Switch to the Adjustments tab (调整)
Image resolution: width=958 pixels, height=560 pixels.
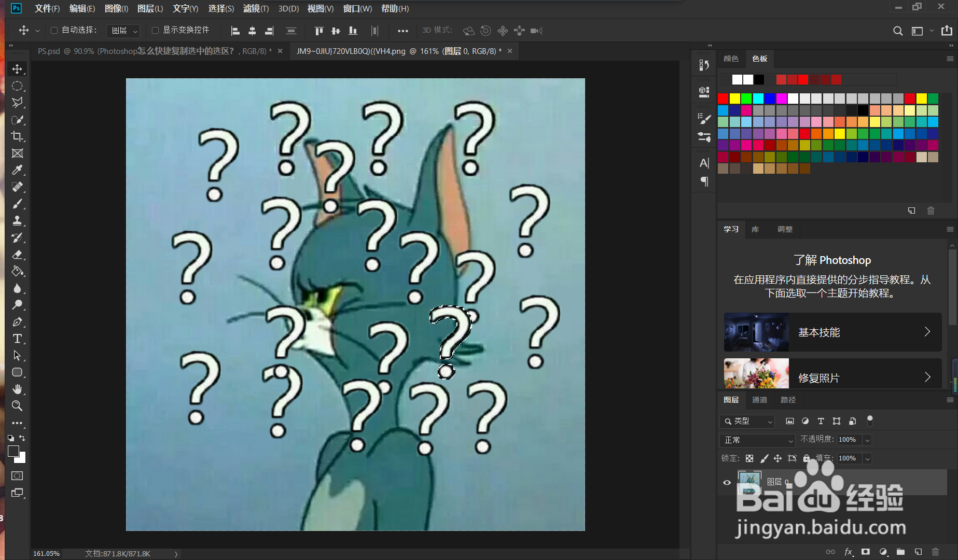pos(785,229)
